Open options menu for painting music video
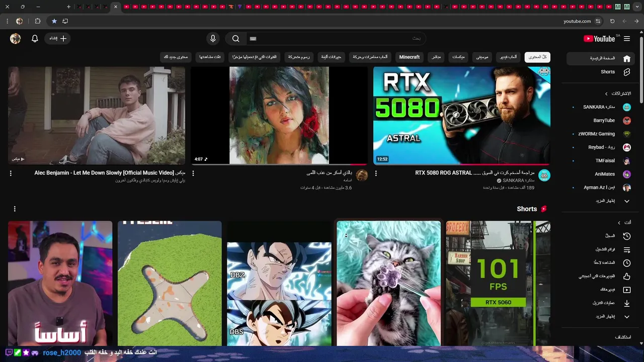The width and height of the screenshot is (644, 362). 193,173
